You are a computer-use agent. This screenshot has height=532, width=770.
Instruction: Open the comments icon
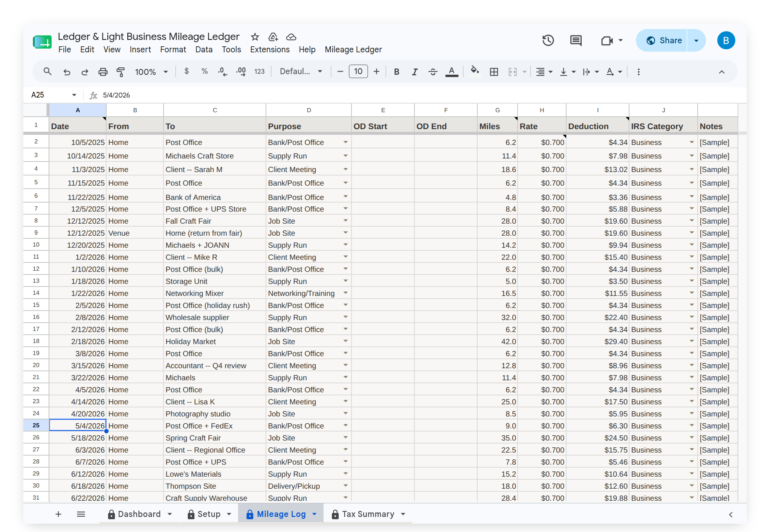click(x=576, y=40)
